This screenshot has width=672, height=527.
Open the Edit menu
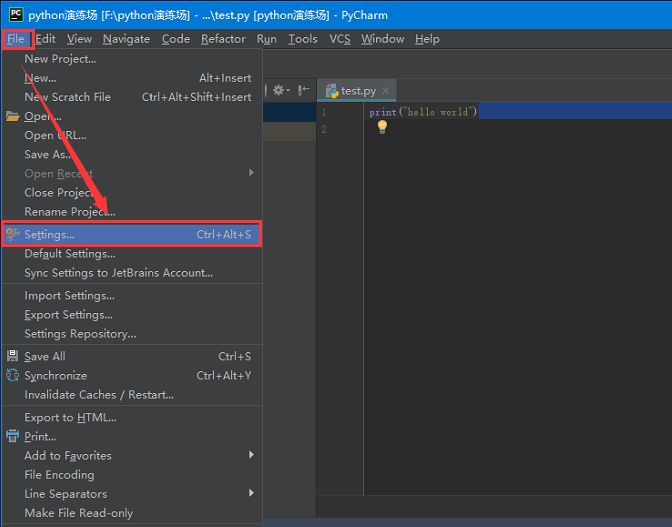coord(45,39)
